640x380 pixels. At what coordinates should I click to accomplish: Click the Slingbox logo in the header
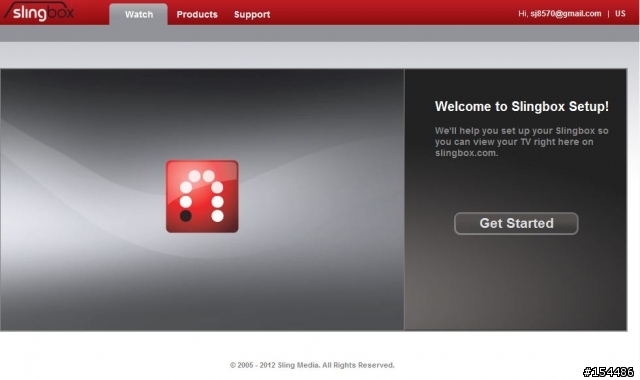(x=39, y=12)
